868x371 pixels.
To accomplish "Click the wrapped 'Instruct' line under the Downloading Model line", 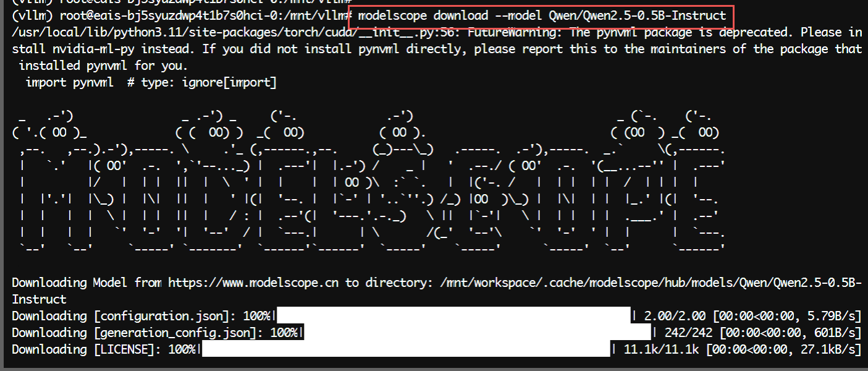I will [x=39, y=299].
